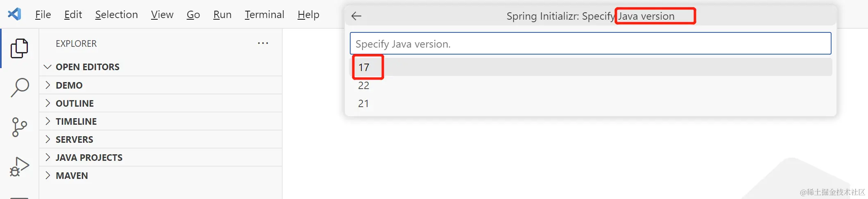868x199 pixels.
Task: Open the Terminal menu
Action: coord(264,15)
